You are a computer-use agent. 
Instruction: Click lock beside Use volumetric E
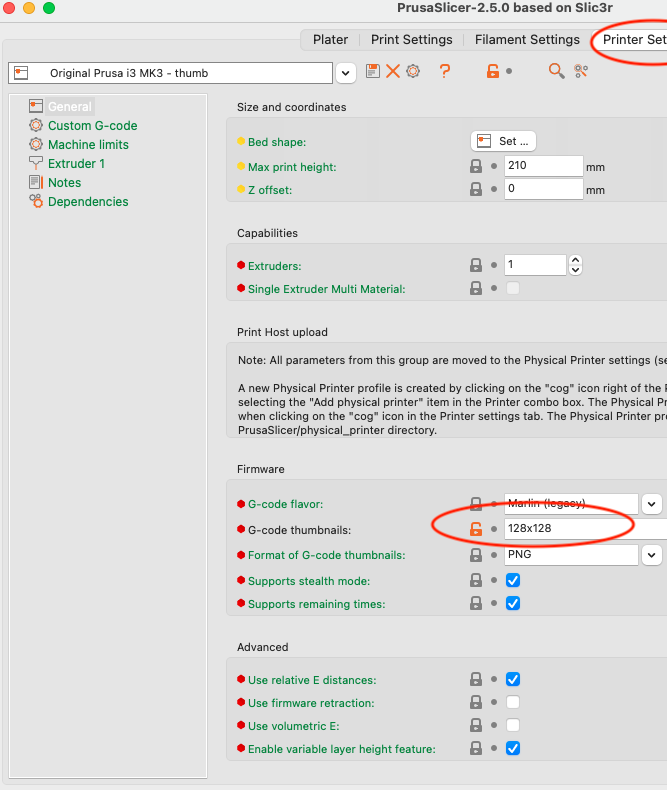(x=476, y=725)
